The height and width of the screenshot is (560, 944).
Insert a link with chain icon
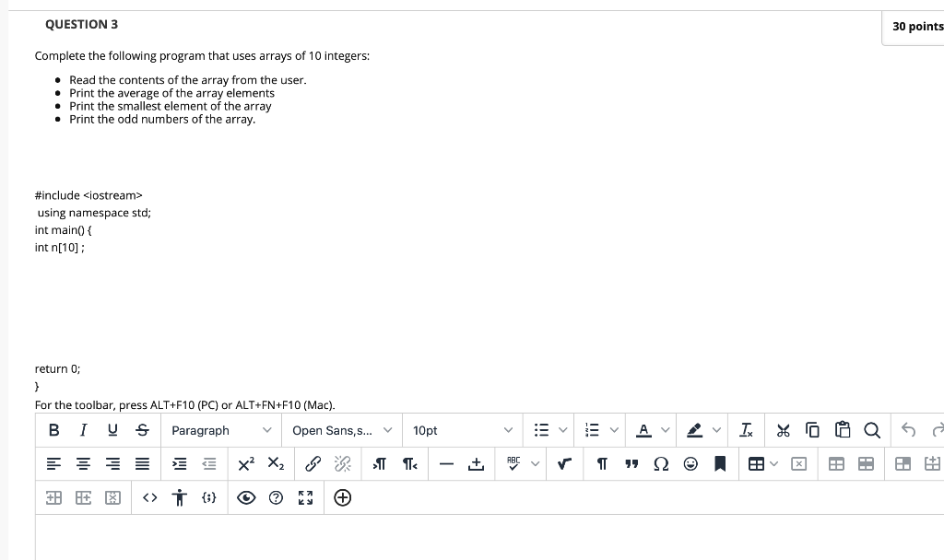[x=313, y=464]
